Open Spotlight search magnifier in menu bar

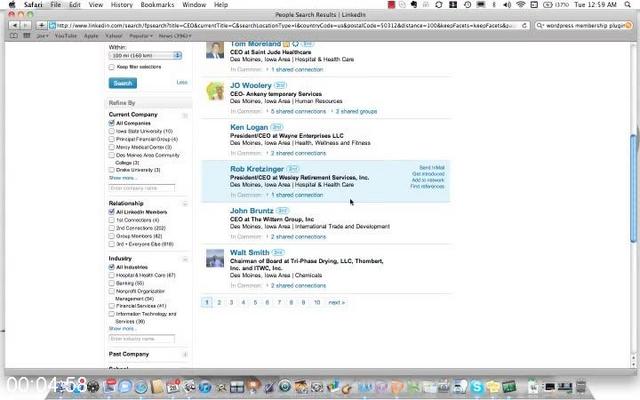click(628, 5)
